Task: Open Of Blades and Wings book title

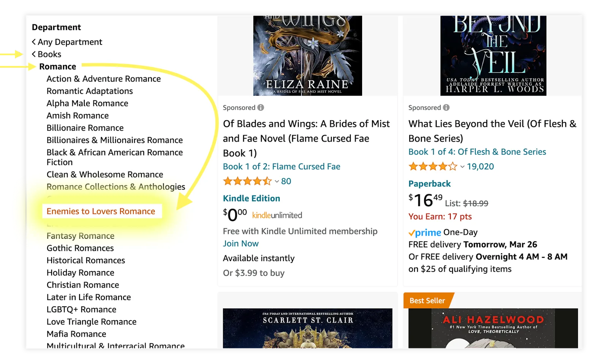Action: [307, 139]
